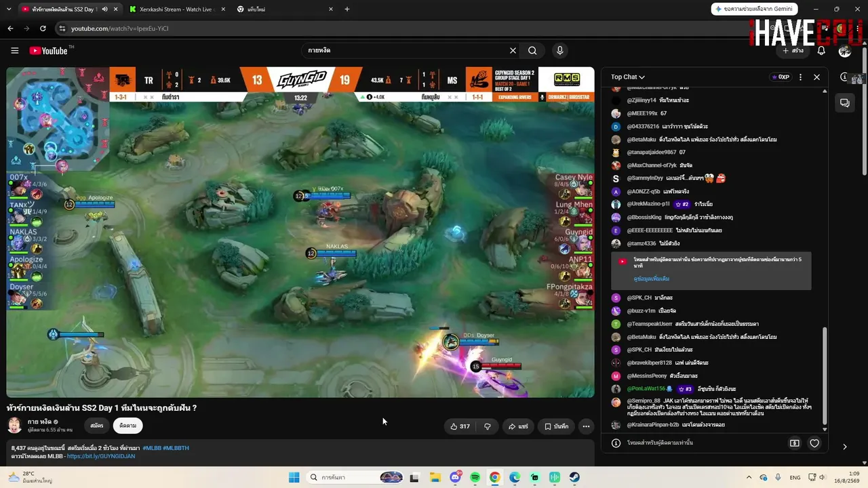868x488 pixels.
Task: Open Microsoft Edge from the taskbar
Action: (515, 477)
